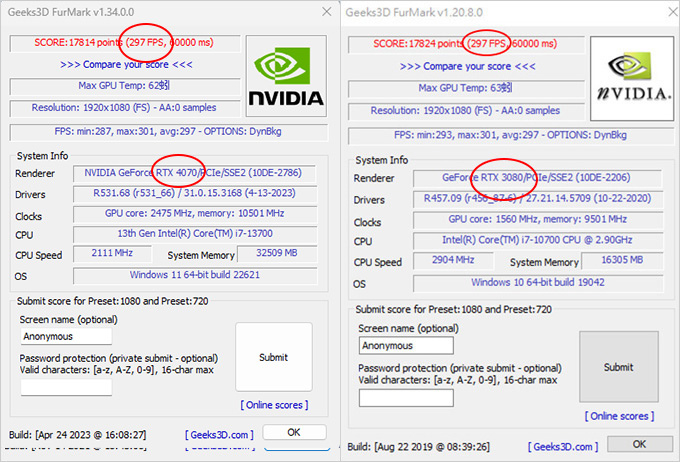Click Resolution field in v1.20.8.0 window
This screenshot has width=680, height=462.
click(x=466, y=111)
